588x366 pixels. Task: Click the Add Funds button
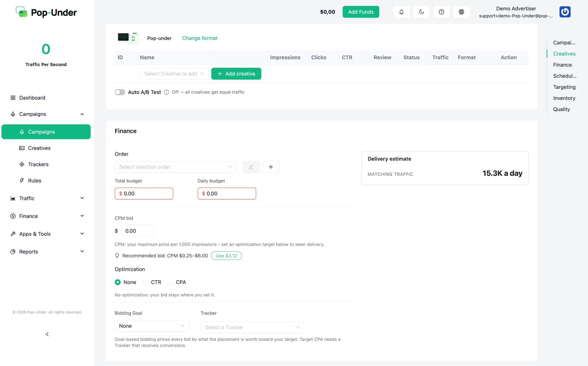pyautogui.click(x=361, y=12)
